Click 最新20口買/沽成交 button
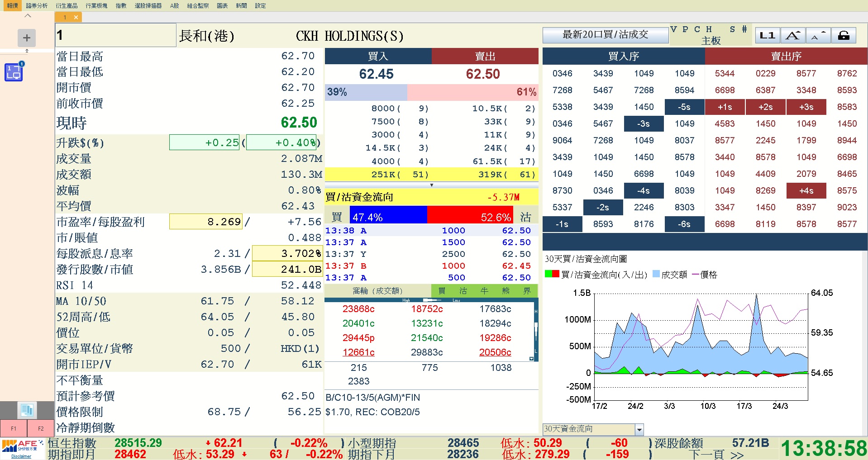 pyautogui.click(x=606, y=34)
